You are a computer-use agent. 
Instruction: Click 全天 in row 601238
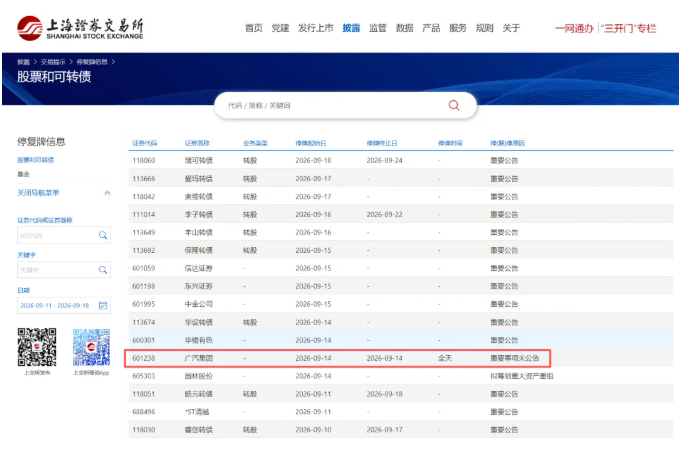(445, 358)
